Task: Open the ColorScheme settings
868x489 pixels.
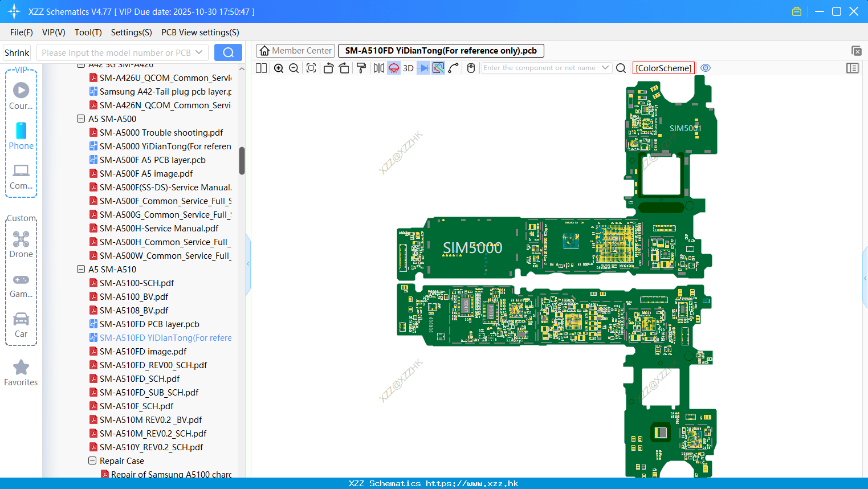Action: click(663, 68)
